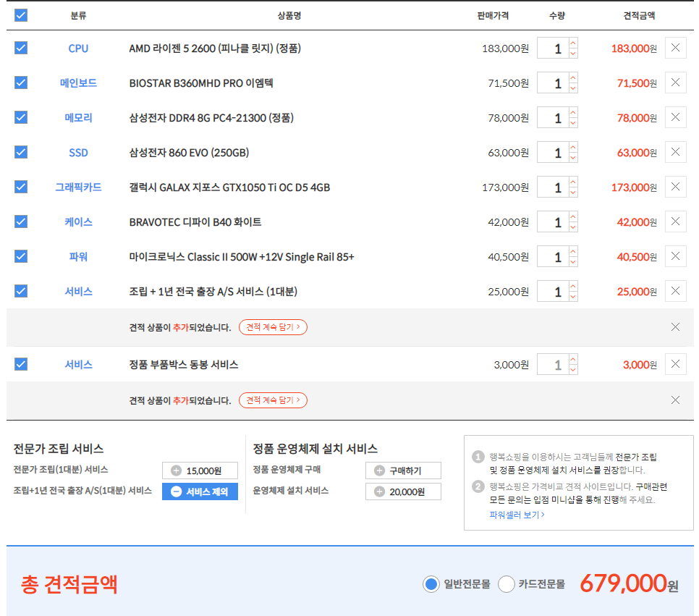Uncheck the 파워 row checkbox
This screenshot has height=616, width=699.
point(21,256)
